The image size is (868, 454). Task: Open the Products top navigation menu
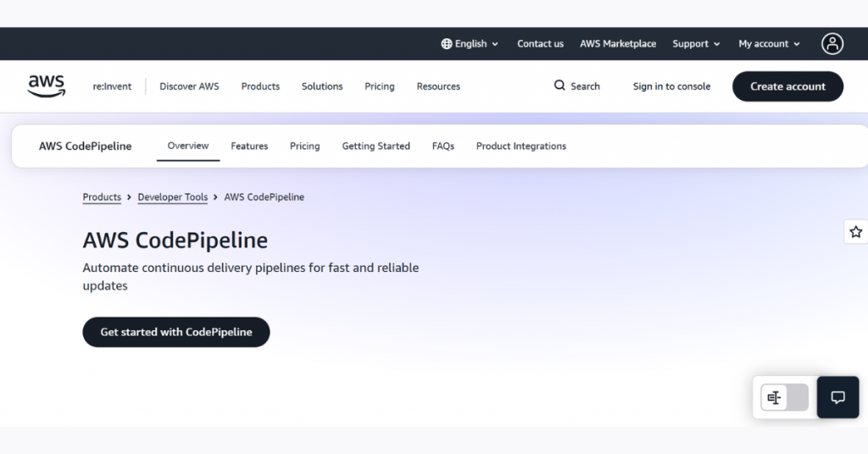click(260, 86)
